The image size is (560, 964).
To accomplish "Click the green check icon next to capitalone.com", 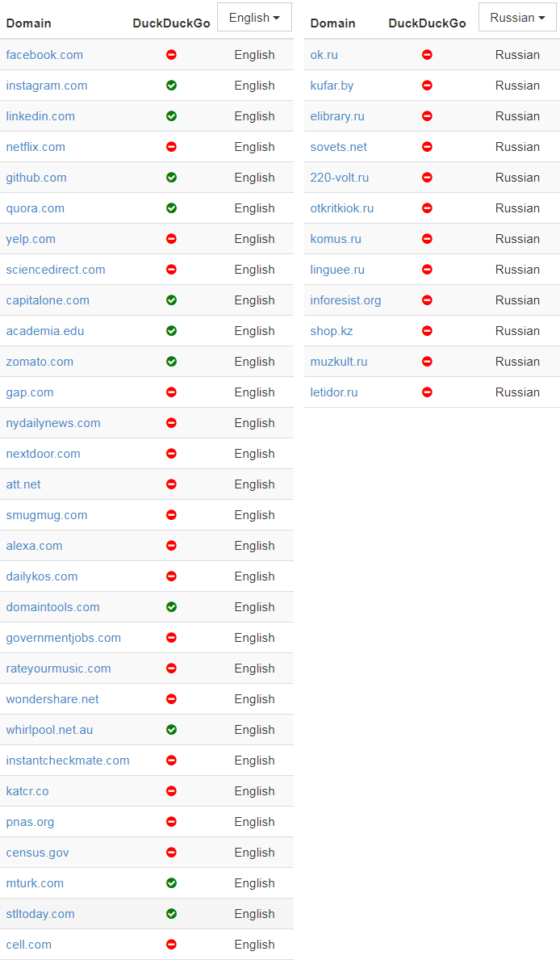I will coord(171,300).
